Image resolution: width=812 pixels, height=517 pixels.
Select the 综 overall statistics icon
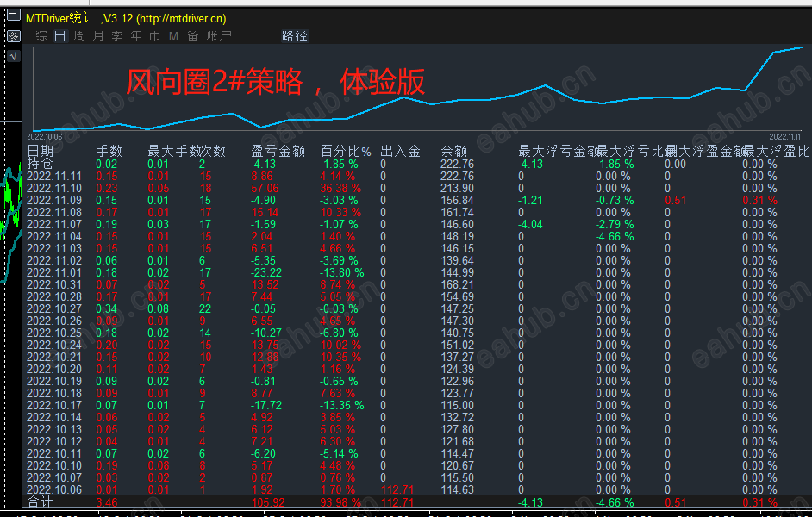tap(40, 36)
